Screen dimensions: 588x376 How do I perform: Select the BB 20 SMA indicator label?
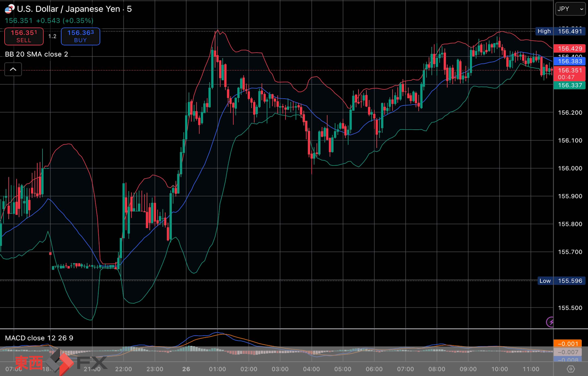pyautogui.click(x=37, y=54)
